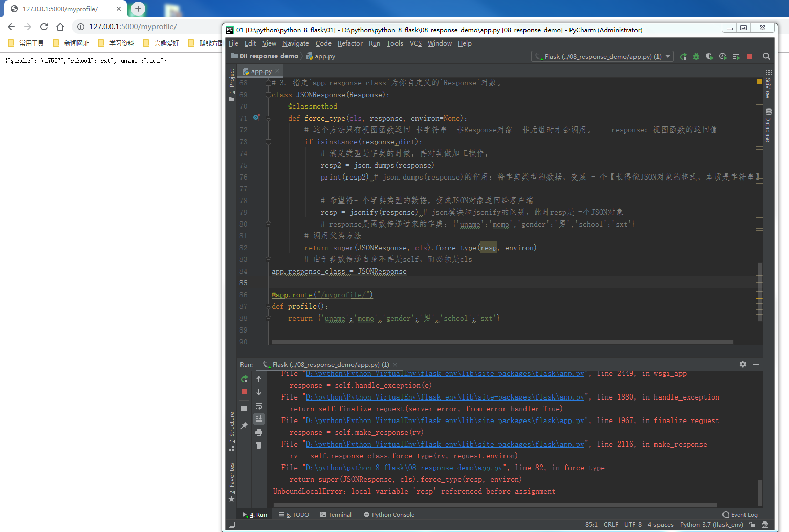Open the 1: Project side panel

[232, 85]
